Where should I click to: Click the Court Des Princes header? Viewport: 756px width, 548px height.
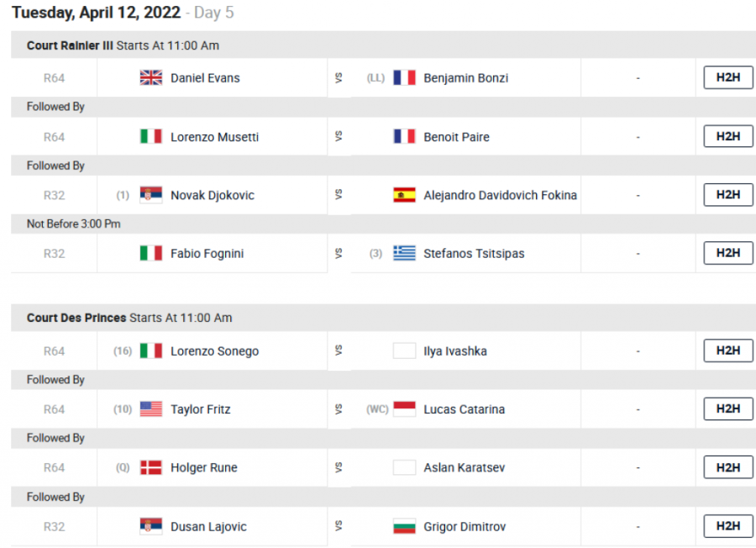coord(76,318)
